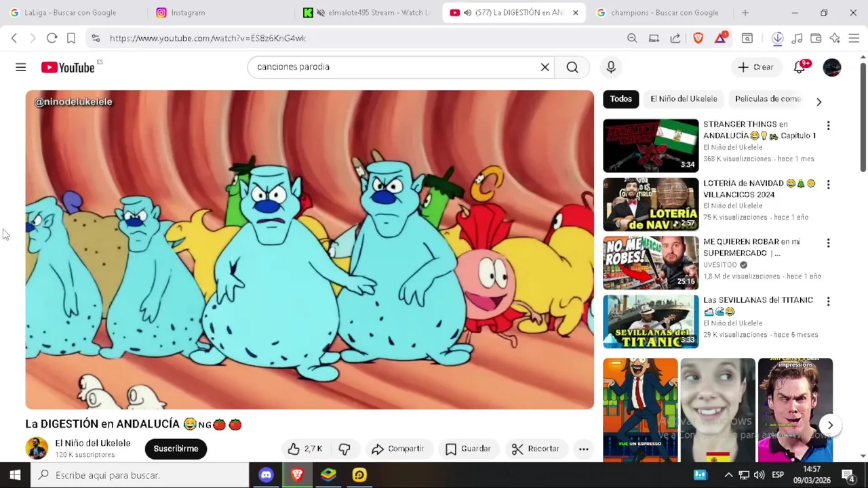The image size is (868, 488).
Task: Clear the search box with X
Action: click(545, 67)
